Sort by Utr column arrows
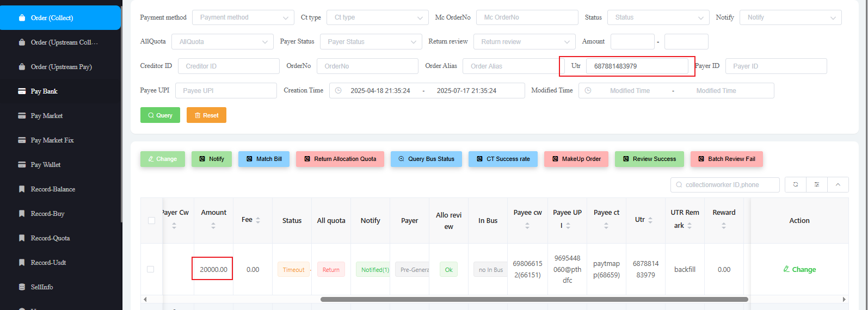The width and height of the screenshot is (868, 310). coord(650,220)
